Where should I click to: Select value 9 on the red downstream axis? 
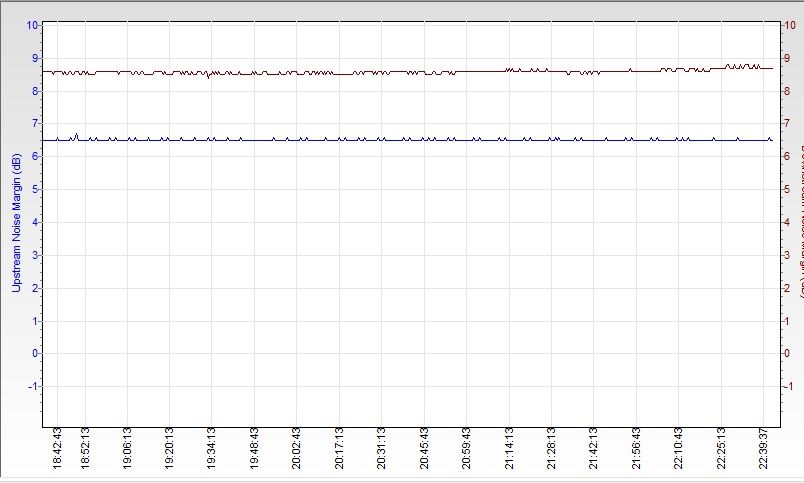[788, 58]
